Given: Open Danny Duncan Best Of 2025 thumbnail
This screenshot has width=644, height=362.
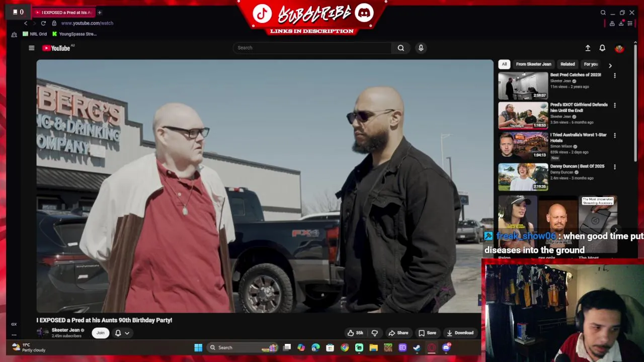Looking at the screenshot, I should (x=523, y=177).
